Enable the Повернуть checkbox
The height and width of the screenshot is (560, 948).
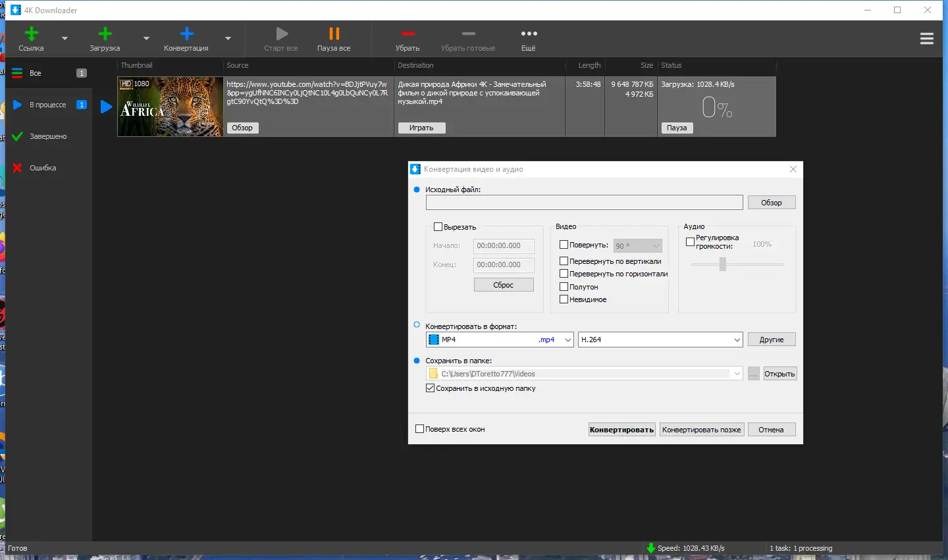pos(564,245)
